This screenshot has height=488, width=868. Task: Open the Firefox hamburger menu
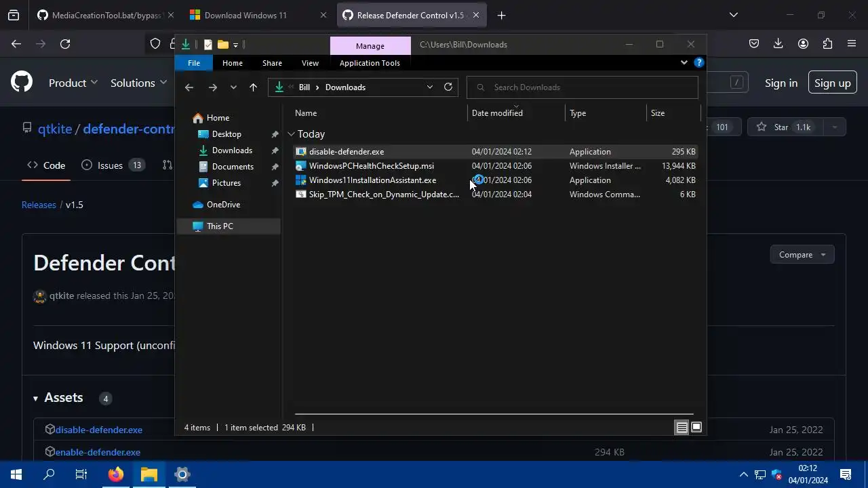(852, 44)
